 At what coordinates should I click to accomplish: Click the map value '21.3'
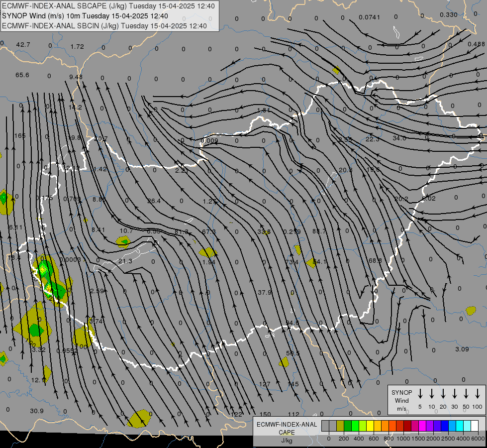(125, 261)
